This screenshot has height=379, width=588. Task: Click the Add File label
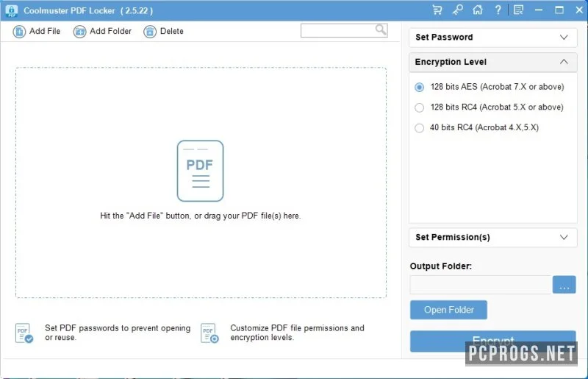click(45, 31)
